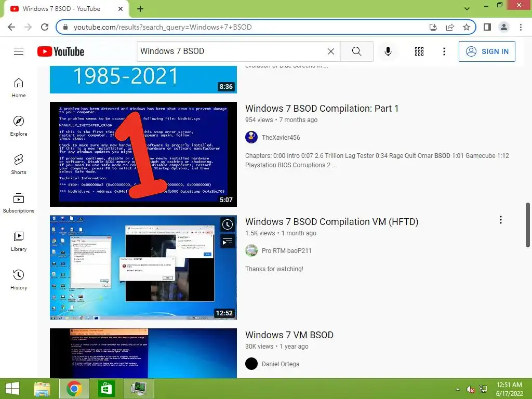The width and height of the screenshot is (532, 399).
Task: Open Windows Start button
Action: point(12,389)
